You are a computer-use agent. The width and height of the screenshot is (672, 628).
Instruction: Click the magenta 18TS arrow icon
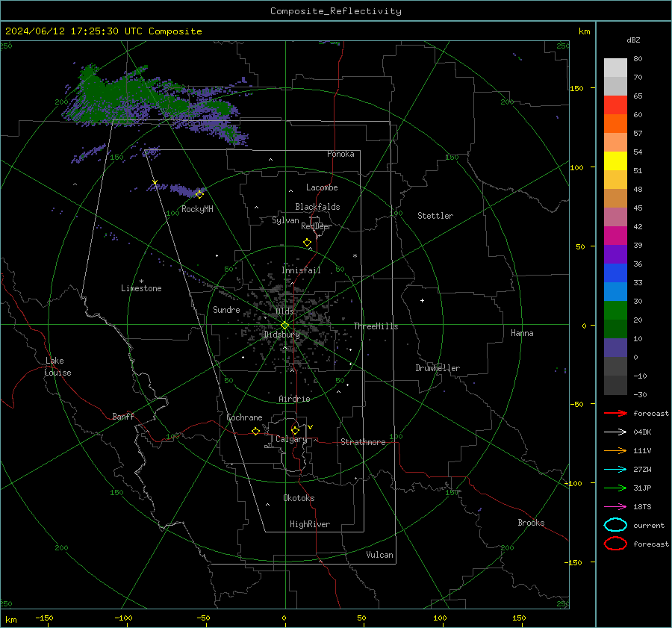coord(615,507)
